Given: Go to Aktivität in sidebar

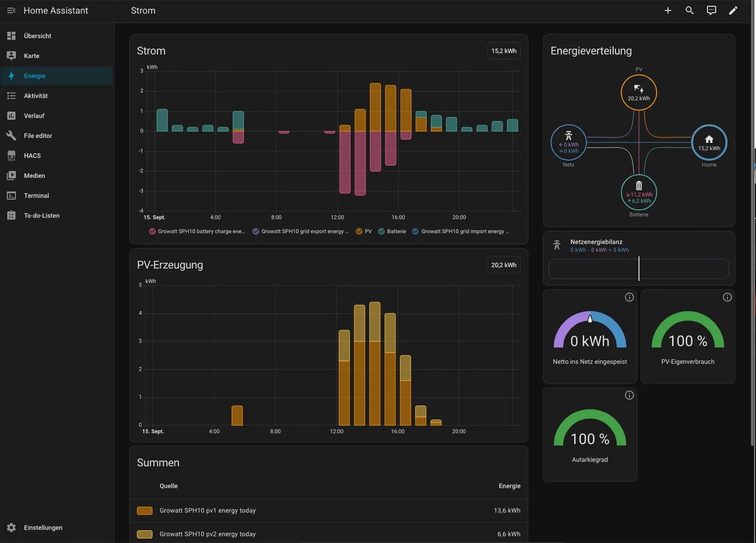Looking at the screenshot, I should [x=57, y=96].
